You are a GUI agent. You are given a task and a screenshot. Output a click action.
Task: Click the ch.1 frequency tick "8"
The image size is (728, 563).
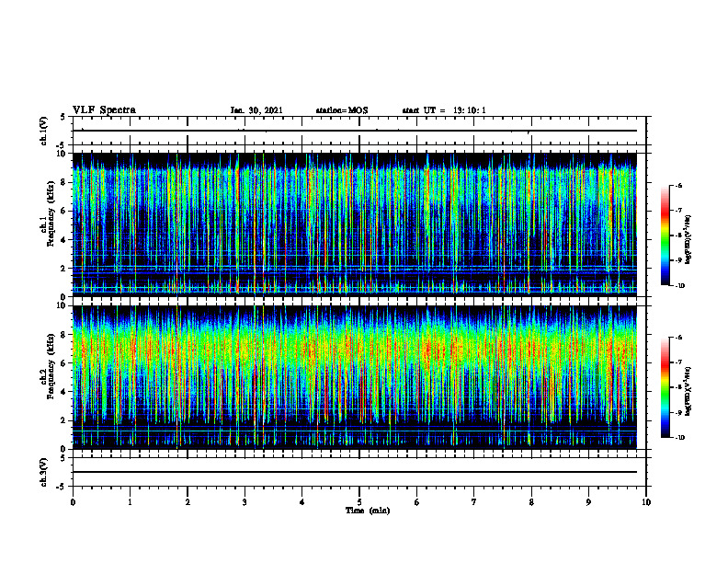pyautogui.click(x=64, y=182)
